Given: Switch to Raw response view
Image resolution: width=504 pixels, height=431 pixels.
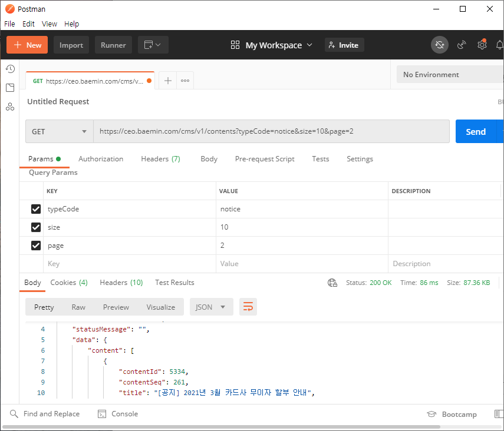Looking at the screenshot, I should tap(78, 307).
